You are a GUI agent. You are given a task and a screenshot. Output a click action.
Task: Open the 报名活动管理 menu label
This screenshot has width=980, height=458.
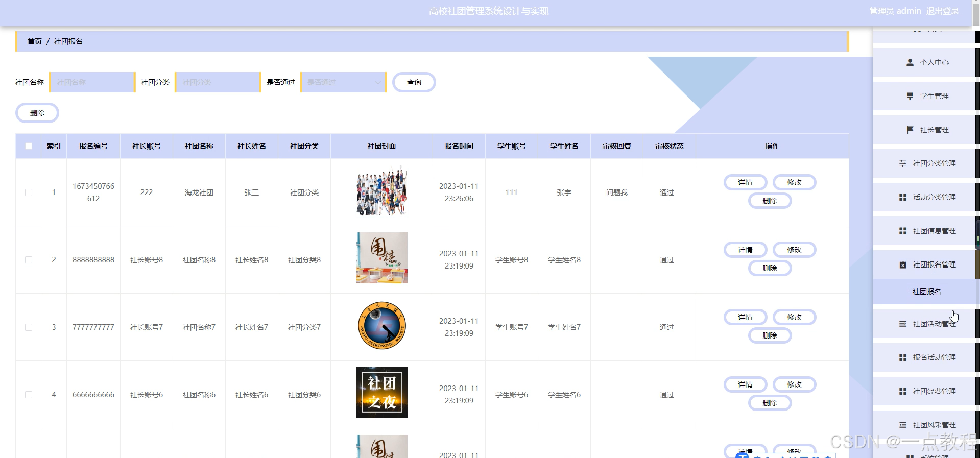click(934, 357)
